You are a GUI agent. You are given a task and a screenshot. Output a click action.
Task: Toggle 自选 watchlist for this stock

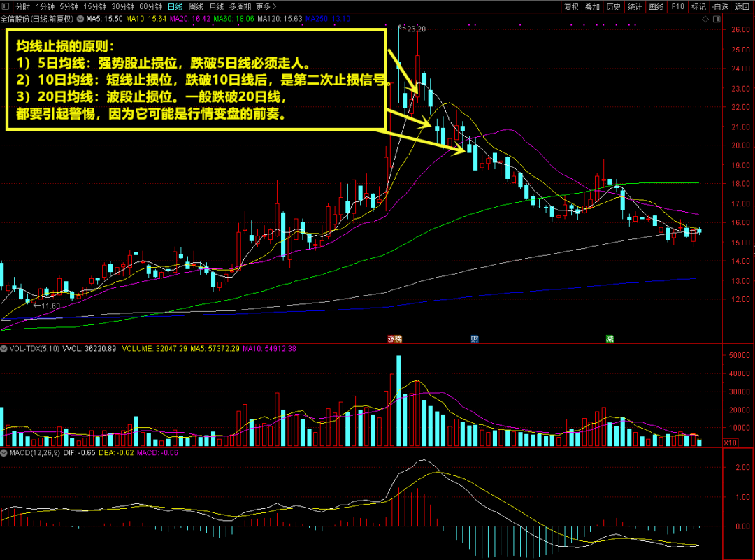(719, 6)
